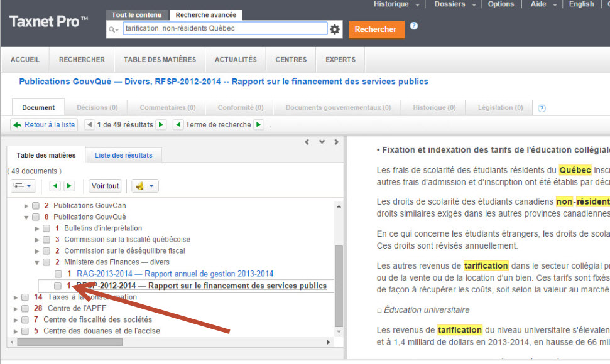Click the down chevron above the panel
The image size is (610, 364).
coord(322,142)
